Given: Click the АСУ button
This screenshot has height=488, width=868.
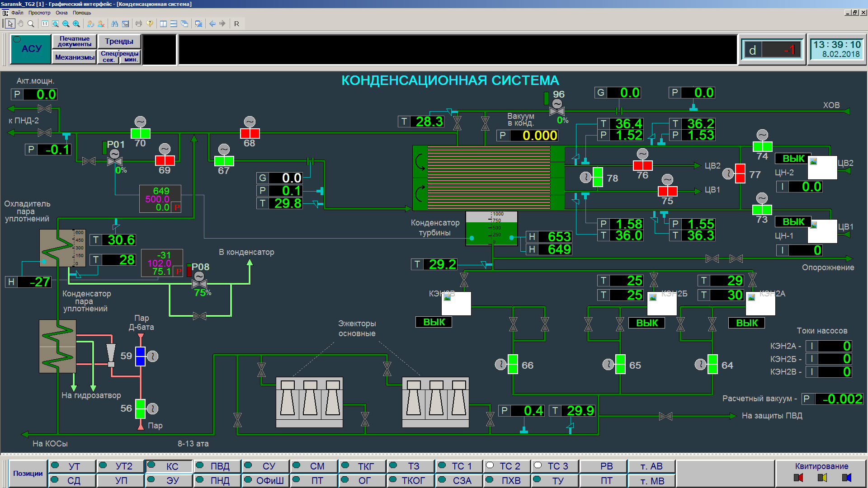Looking at the screenshot, I should click(x=31, y=49).
